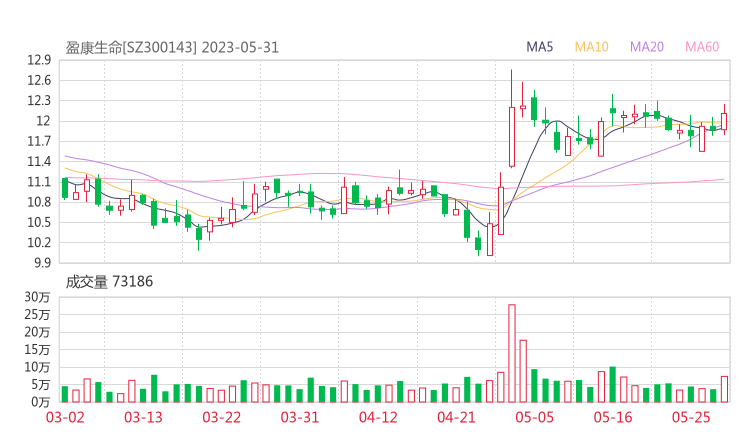The width and height of the screenshot is (740, 440).
Task: Click the 05-25 date axis label
Action: [691, 417]
